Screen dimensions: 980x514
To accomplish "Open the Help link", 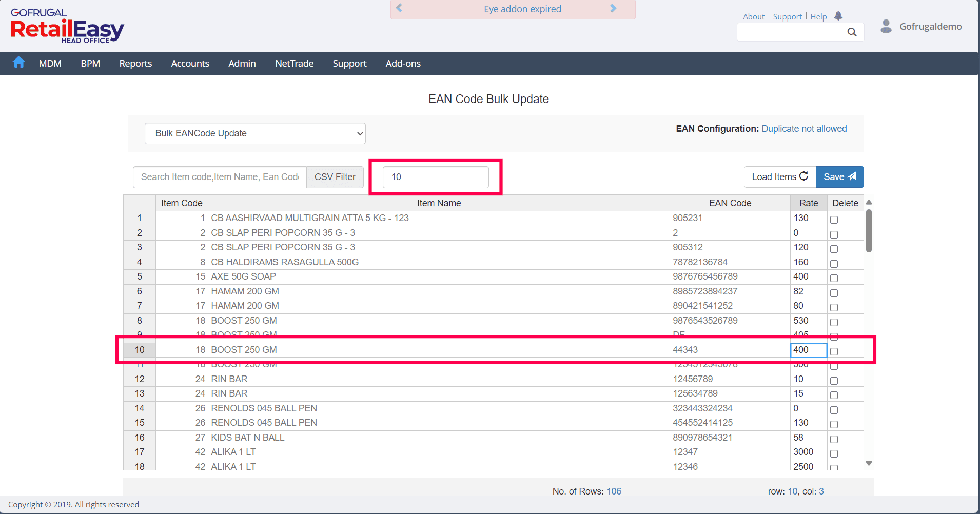I will point(819,16).
